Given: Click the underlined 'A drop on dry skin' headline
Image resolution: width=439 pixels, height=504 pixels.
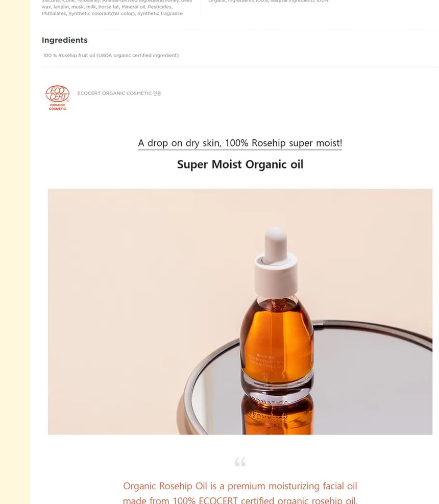Looking at the screenshot, I should pos(240,142).
